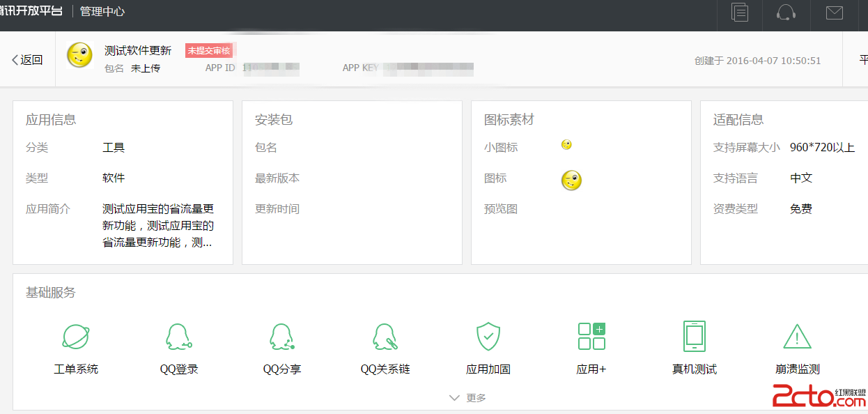Open the QQ登录 service icon
Viewport: 868px width, 414px height.
179,337
